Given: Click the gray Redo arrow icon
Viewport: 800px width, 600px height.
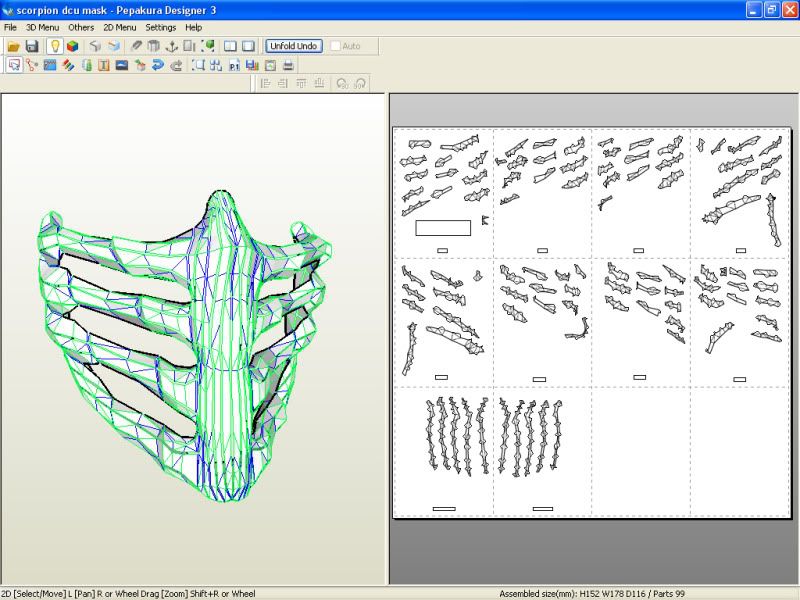Looking at the screenshot, I should (x=176, y=65).
